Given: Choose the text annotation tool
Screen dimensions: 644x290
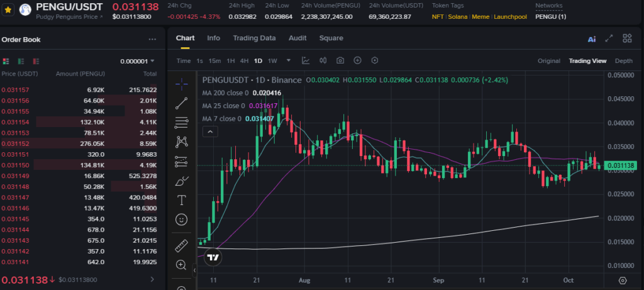Looking at the screenshot, I should coord(182,200).
